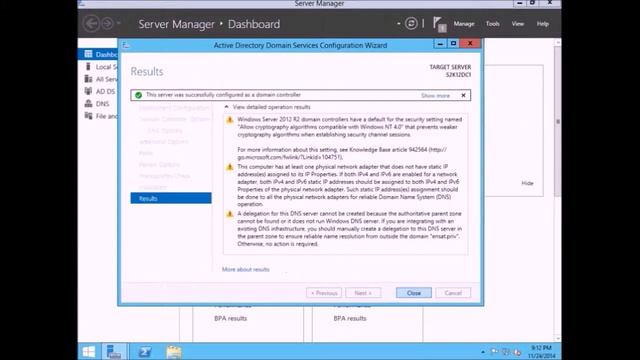Click the Server Manager taskbar icon

[114, 351]
